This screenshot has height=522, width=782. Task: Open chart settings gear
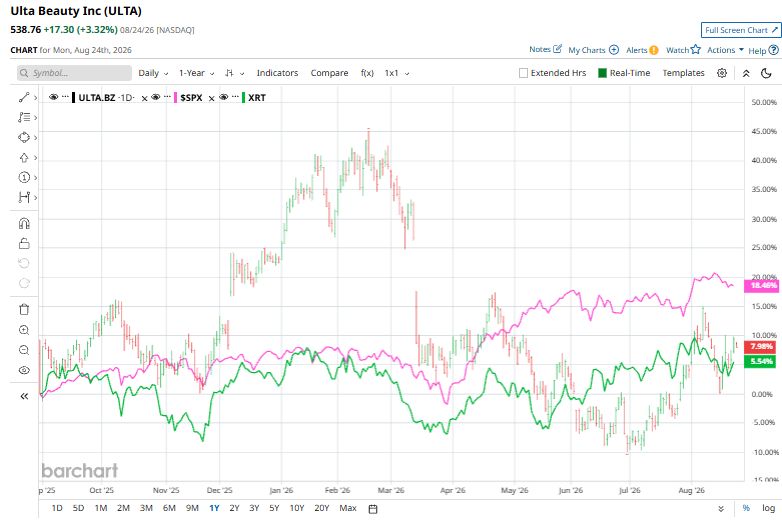click(722, 73)
